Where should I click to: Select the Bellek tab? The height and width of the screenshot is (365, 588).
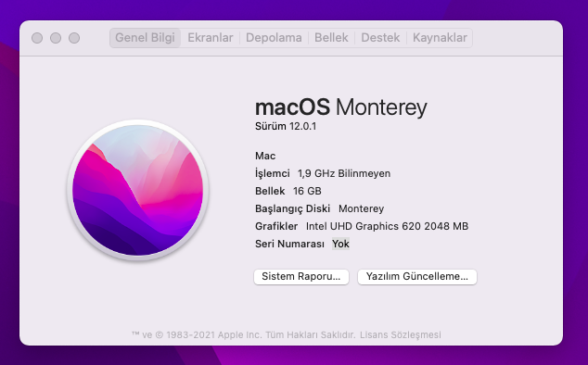(331, 38)
